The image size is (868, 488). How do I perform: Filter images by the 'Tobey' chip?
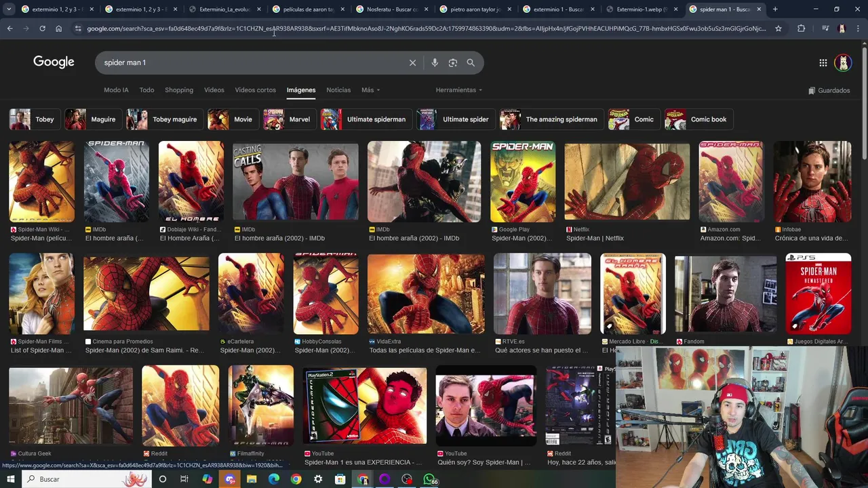[33, 119]
